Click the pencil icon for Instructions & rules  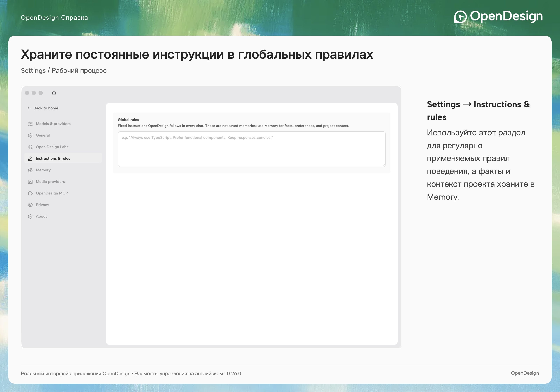coord(30,159)
